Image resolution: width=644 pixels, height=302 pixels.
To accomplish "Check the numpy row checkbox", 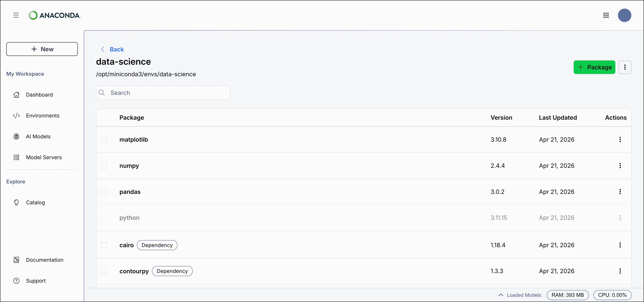I will 104,166.
